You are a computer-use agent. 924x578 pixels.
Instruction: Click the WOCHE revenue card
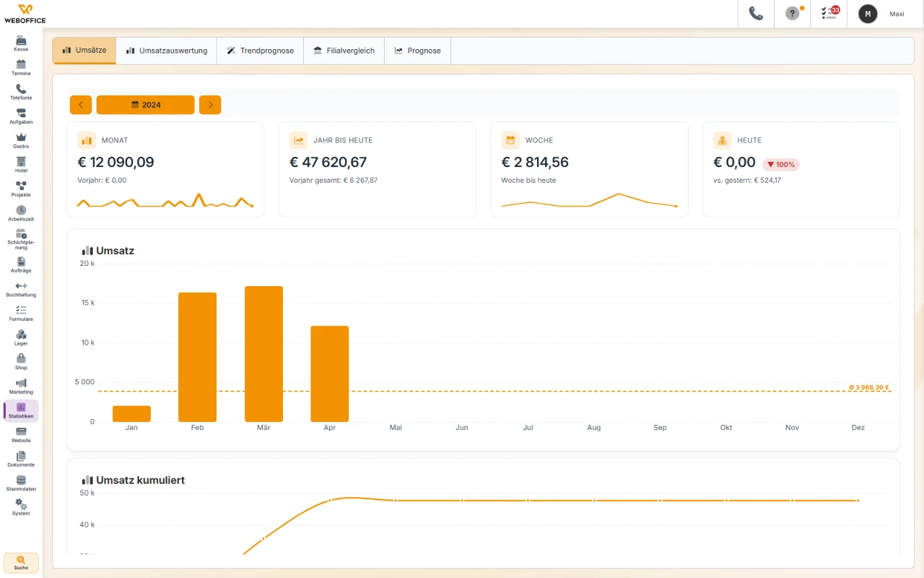[x=589, y=169]
